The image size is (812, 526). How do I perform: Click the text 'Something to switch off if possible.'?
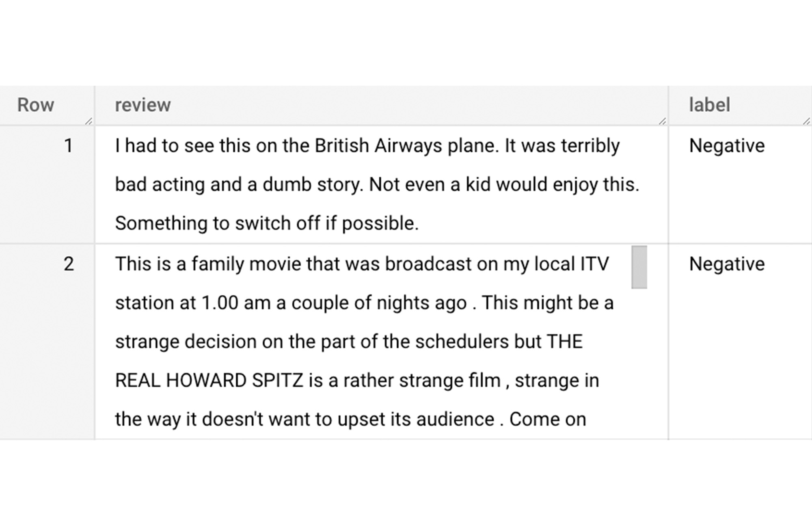click(267, 223)
